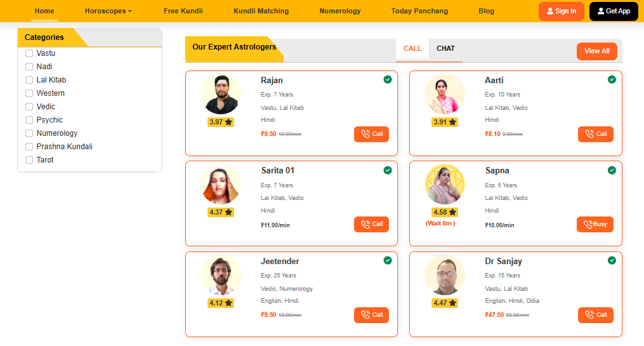The image size is (644, 346).
Task: Click the verified badge on Rajan's card
Action: (x=388, y=79)
